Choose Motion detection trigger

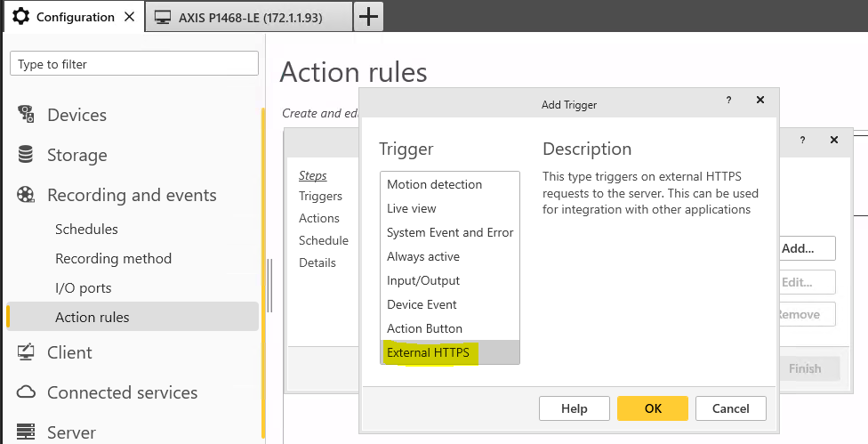pyautogui.click(x=449, y=184)
